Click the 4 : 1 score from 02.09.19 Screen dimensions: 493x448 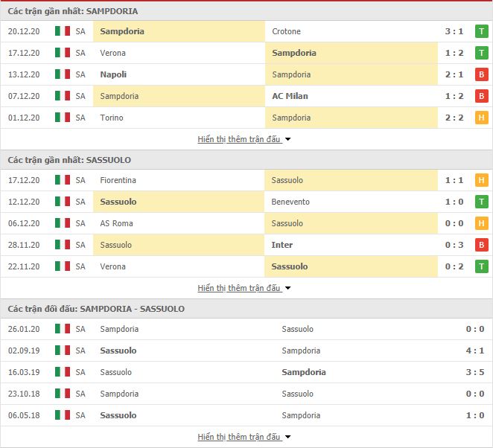475,351
